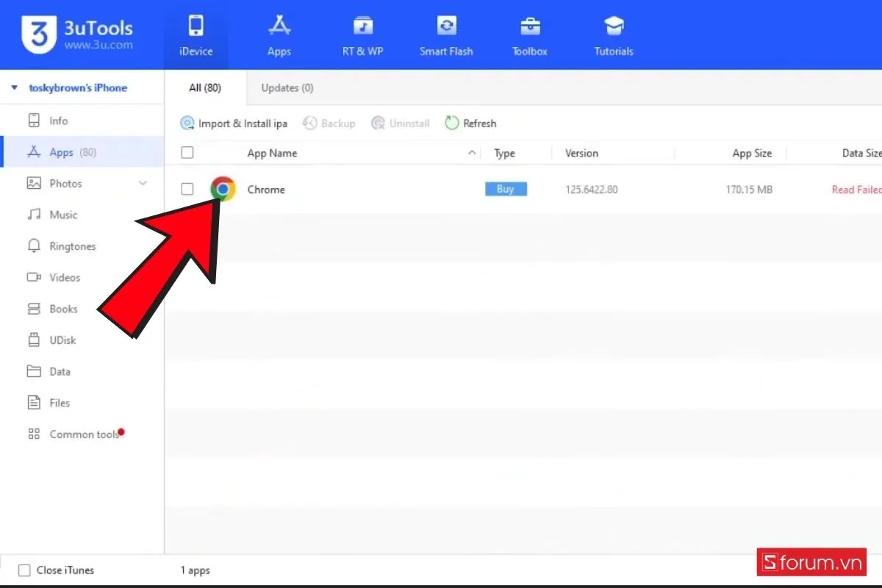Screen dimensions: 882x588
Task: Expand the toskybrown's iPhone device dropdown
Action: 14,87
